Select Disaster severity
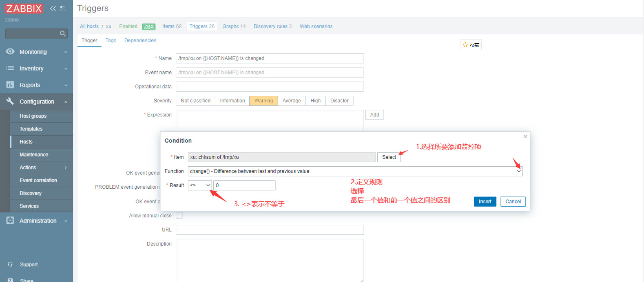The width and height of the screenshot is (644, 282). click(x=339, y=101)
